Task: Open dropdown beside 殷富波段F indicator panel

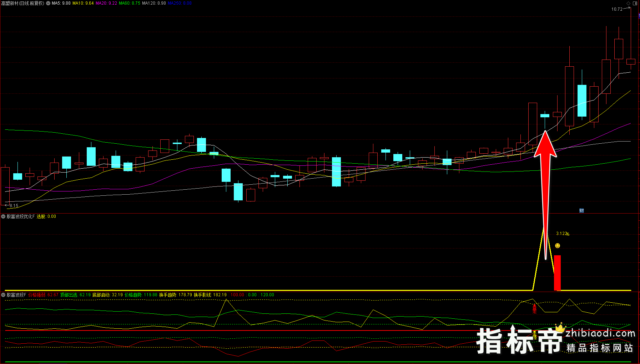Action: click(3, 295)
